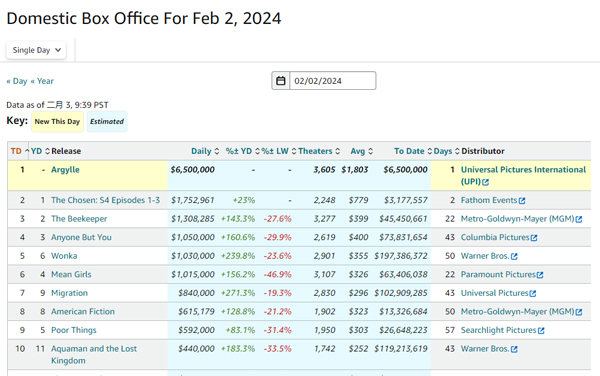Viewport: 600px width, 376px height.
Task: Open external link icon beside Searchlight Pictures
Action: [x=541, y=330]
